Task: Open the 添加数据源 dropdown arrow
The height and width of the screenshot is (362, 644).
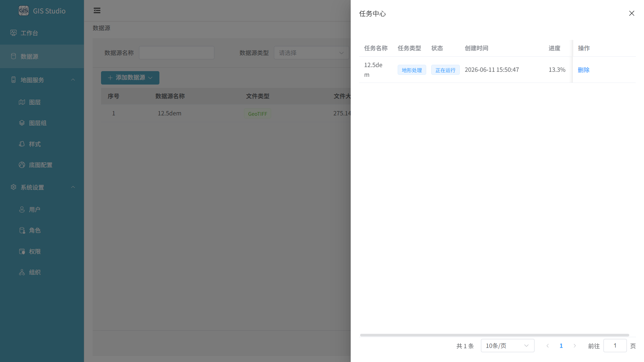Action: [150, 78]
